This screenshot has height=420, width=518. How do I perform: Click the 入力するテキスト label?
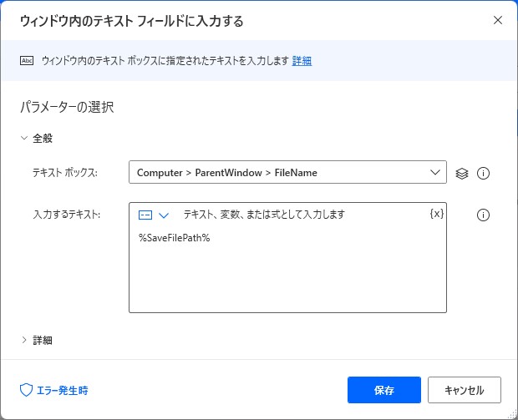click(x=66, y=215)
